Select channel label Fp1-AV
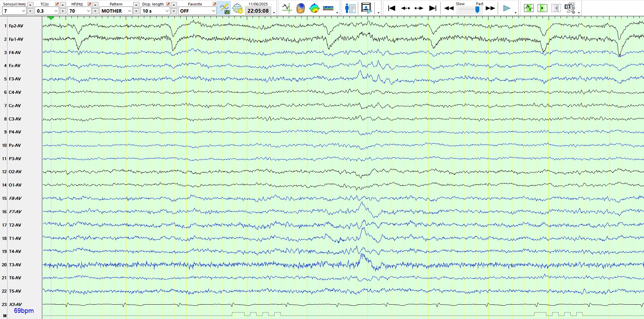 (16, 39)
